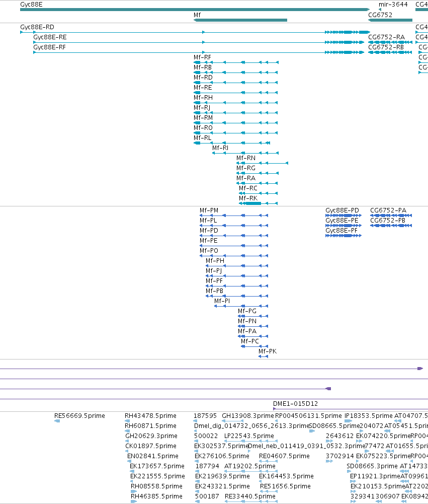
Task: Select the Mf-RL transcript
Action: coord(232,143)
